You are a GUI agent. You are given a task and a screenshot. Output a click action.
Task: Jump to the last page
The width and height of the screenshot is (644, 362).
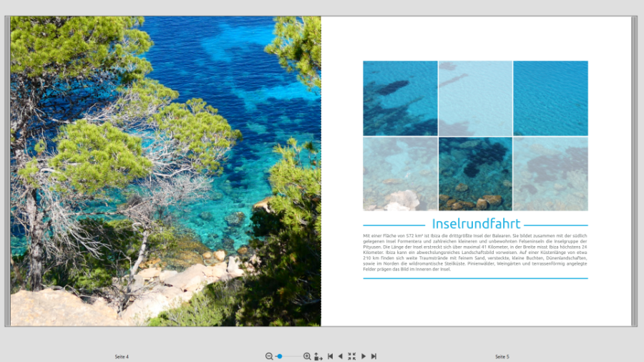[374, 356]
